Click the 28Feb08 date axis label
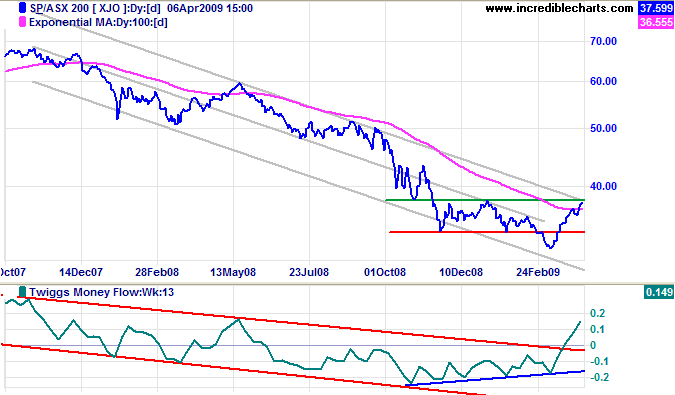This screenshot has height=395, width=675. [x=157, y=272]
